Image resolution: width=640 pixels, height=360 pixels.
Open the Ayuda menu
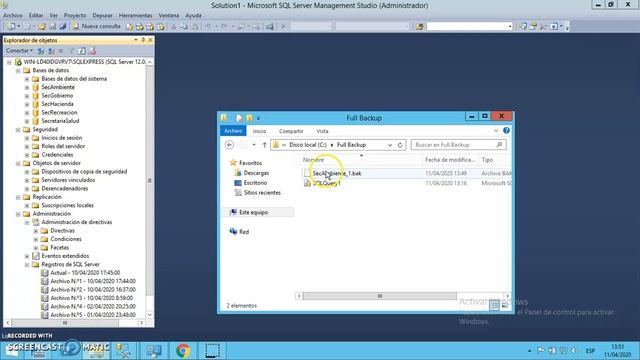(193, 15)
